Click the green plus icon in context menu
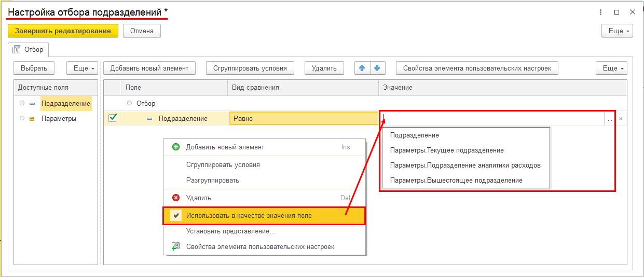The width and height of the screenshot is (644, 277). [176, 147]
